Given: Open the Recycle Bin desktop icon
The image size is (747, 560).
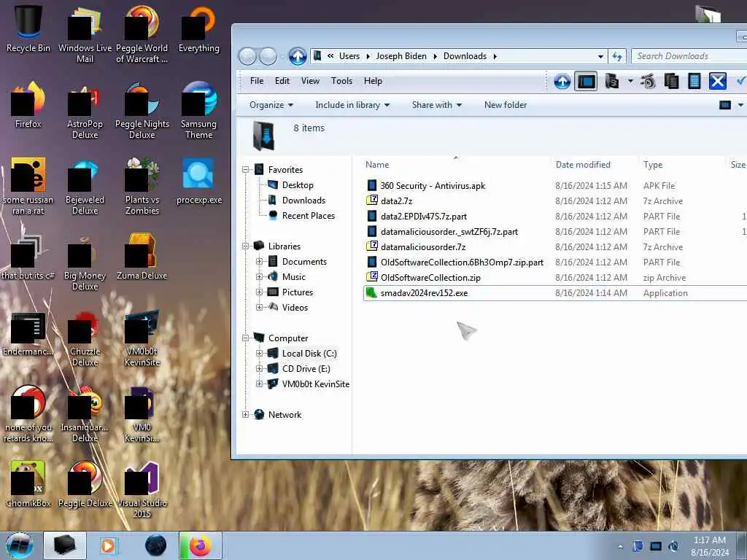Looking at the screenshot, I should point(28,28).
